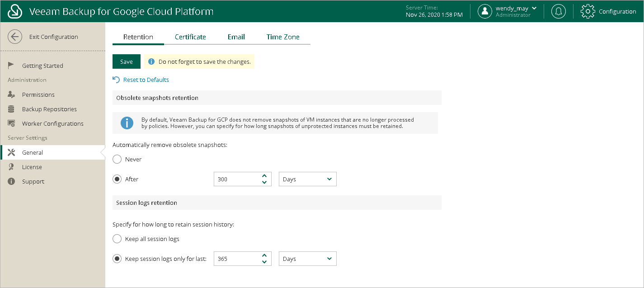This screenshot has width=644, height=288.
Task: Click the Reset to Defaults arrow icon
Action: [116, 80]
